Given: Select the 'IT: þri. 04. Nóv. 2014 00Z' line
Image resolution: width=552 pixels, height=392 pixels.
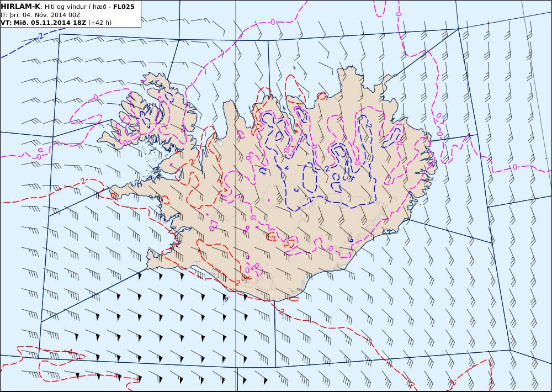Looking at the screenshot, I should click(40, 15).
